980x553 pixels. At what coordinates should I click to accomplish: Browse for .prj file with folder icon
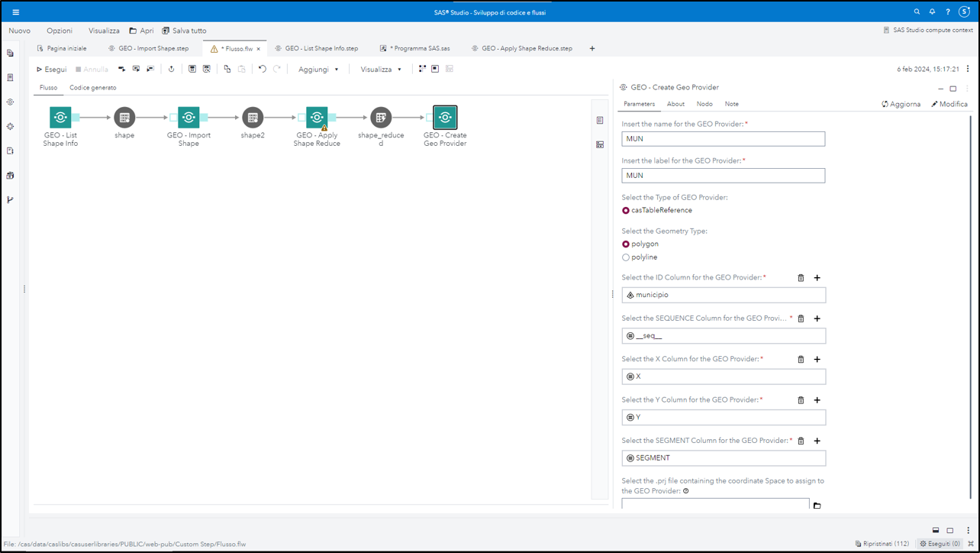(x=817, y=506)
